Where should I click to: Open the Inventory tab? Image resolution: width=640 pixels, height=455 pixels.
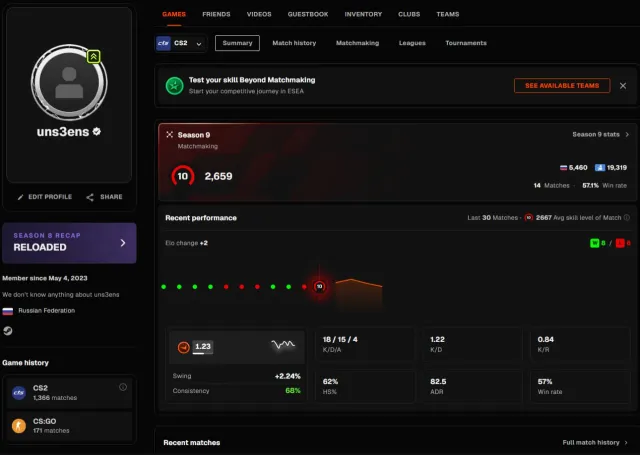pyautogui.click(x=363, y=14)
